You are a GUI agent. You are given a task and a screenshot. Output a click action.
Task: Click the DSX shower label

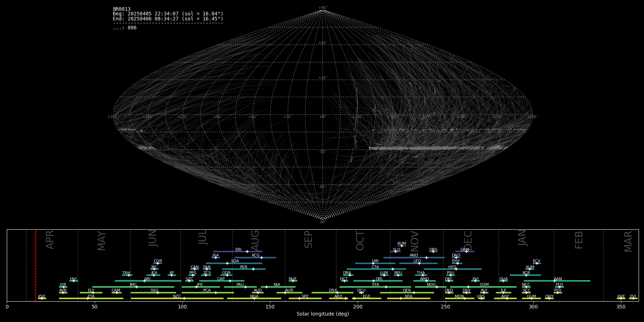coord(333,291)
